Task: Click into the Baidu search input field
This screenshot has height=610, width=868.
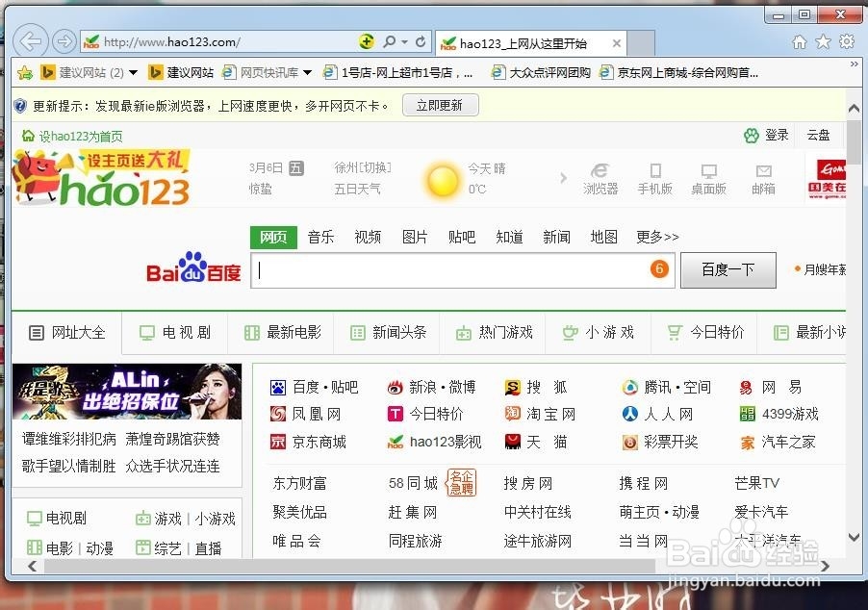Action: point(462,270)
